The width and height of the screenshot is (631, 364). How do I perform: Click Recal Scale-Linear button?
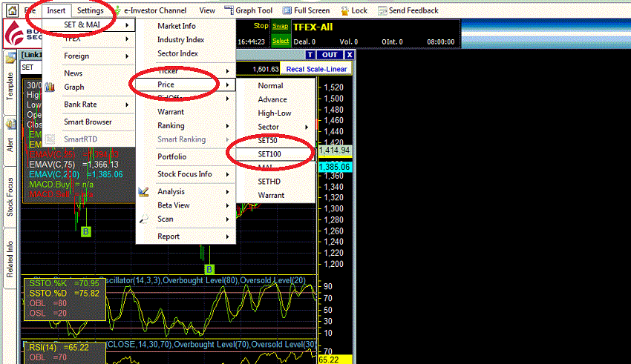[316, 69]
